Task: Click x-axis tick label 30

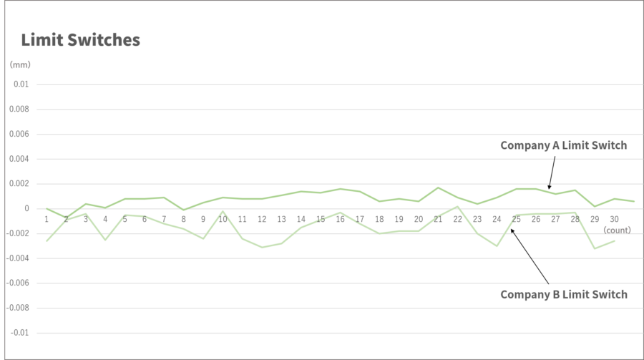Action: (614, 219)
